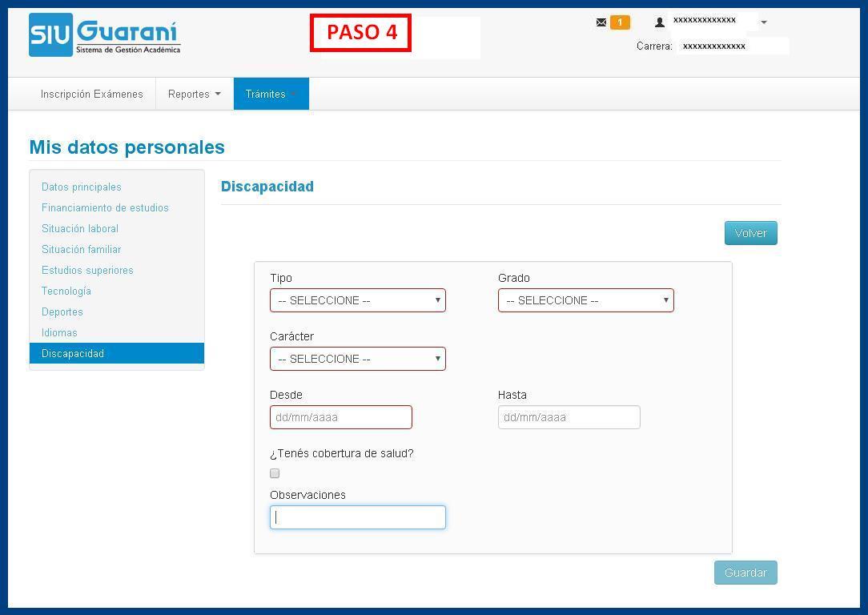Screen dimensions: 868x615
Task: Click the user profile silhouette icon
Action: coord(660,22)
